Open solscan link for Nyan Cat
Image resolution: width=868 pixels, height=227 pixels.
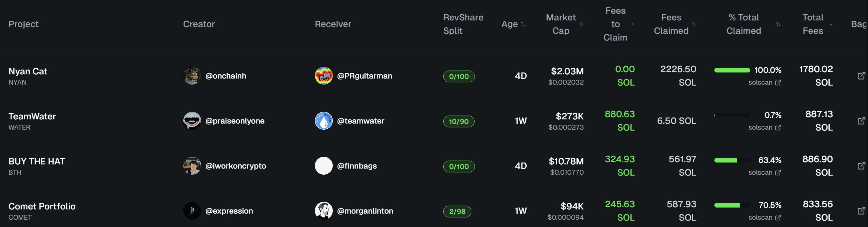click(x=765, y=82)
